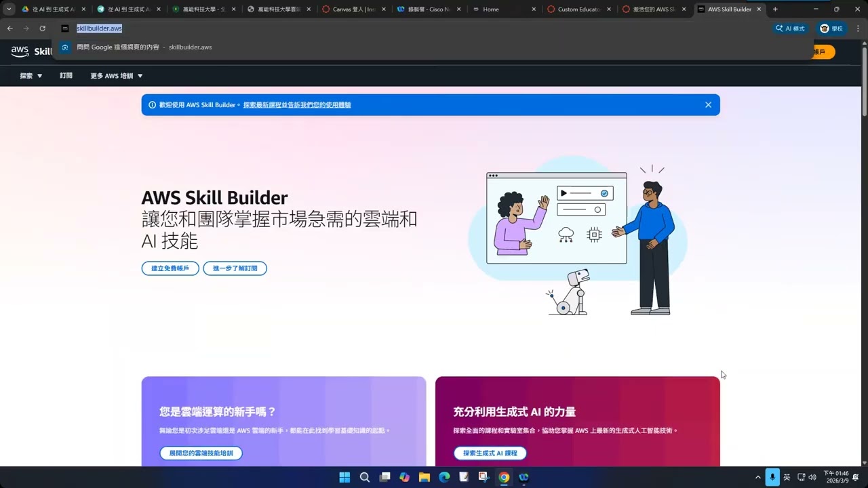Image resolution: width=868 pixels, height=488 pixels.
Task: Open the 訂閱 menu item
Action: (x=66, y=76)
